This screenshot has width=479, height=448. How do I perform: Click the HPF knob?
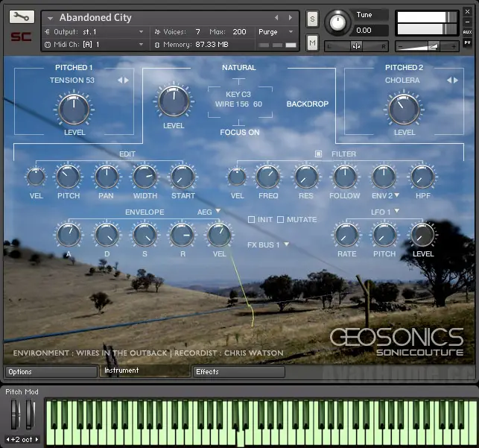423,177
